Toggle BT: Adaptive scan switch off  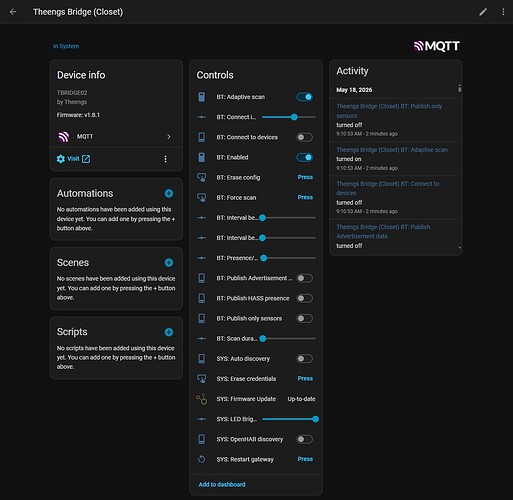pos(304,97)
